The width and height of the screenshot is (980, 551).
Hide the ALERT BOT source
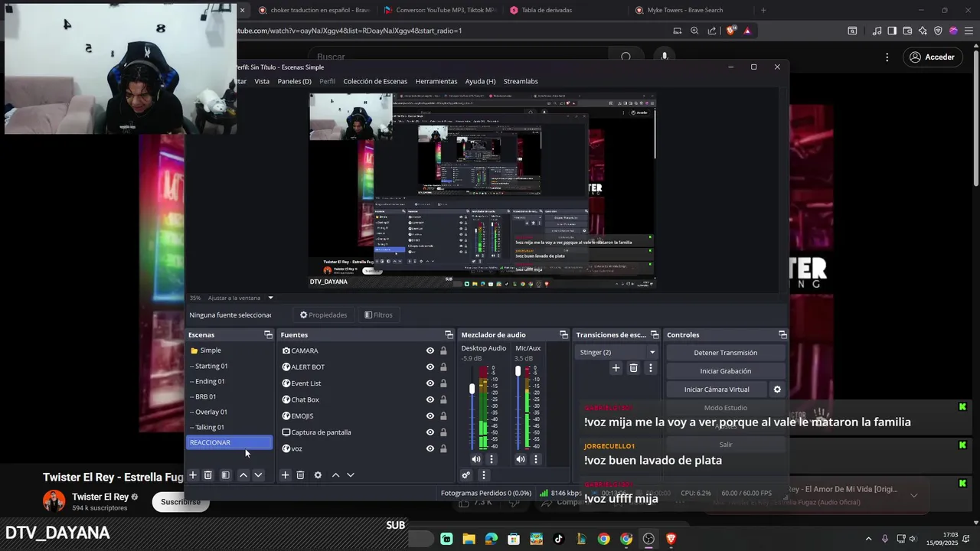pyautogui.click(x=430, y=367)
